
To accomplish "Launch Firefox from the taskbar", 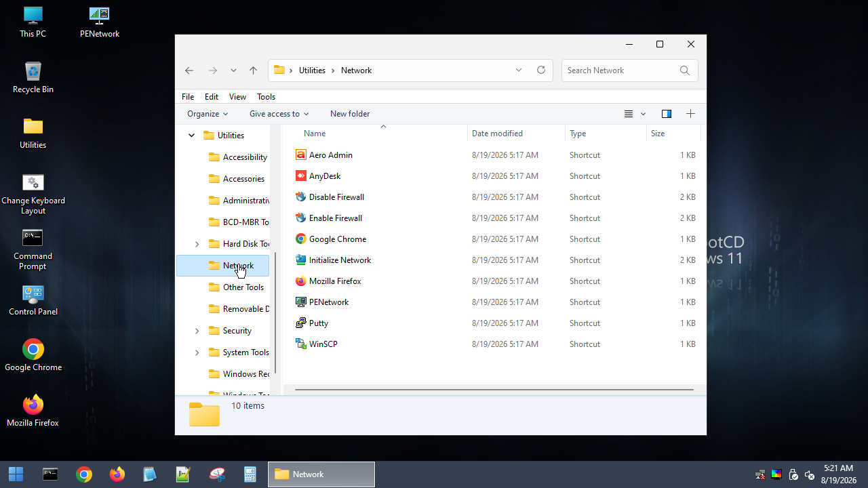I will 117,474.
